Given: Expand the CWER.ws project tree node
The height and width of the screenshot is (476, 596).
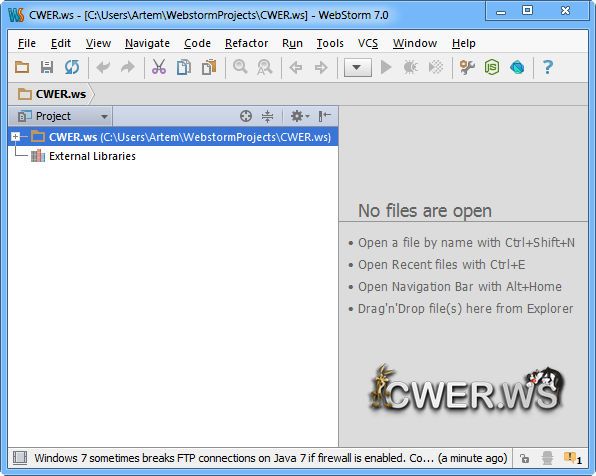Looking at the screenshot, I should point(15,136).
